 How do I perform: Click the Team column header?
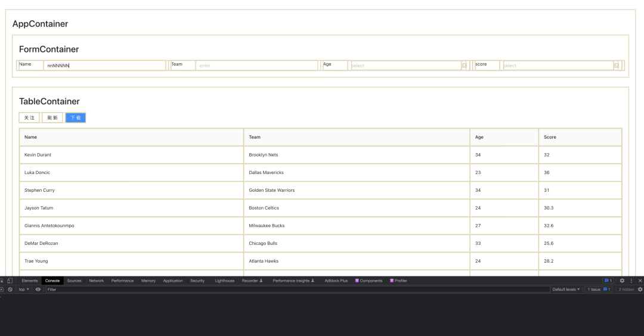[x=357, y=137]
